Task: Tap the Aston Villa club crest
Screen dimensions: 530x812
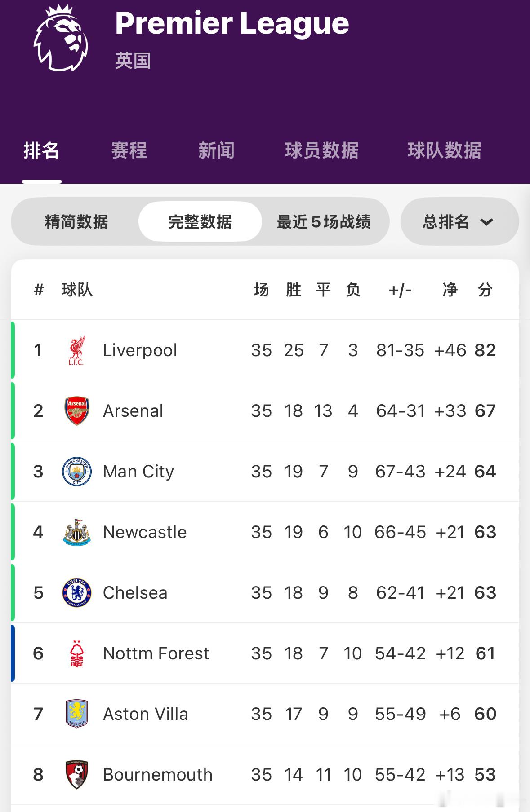Action: click(x=77, y=714)
